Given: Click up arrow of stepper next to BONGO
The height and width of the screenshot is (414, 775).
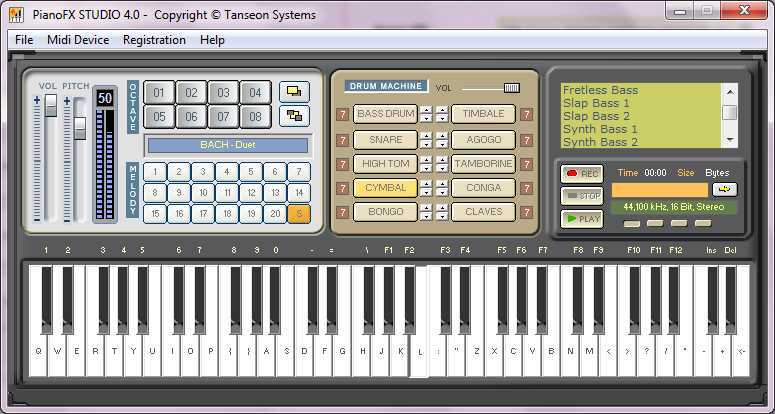Looking at the screenshot, I should click(x=426, y=208).
